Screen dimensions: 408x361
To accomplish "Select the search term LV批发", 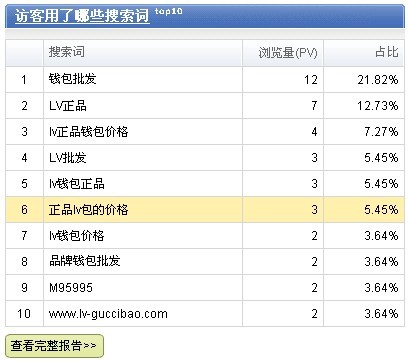I will (68, 158).
